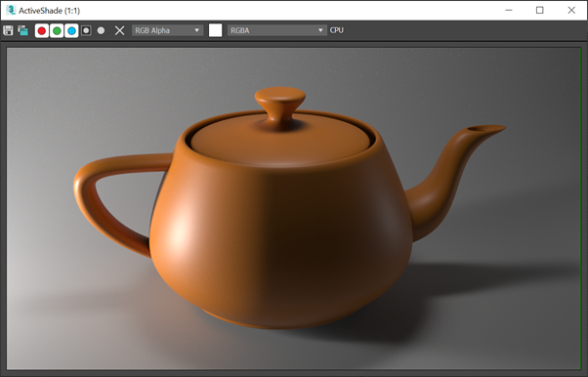Image resolution: width=588 pixels, height=377 pixels.
Task: Minimize the ActiveShade window
Action: pos(509,10)
